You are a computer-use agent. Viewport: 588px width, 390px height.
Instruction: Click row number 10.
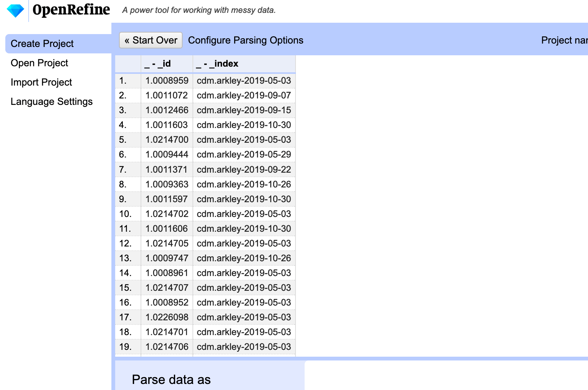tap(125, 214)
